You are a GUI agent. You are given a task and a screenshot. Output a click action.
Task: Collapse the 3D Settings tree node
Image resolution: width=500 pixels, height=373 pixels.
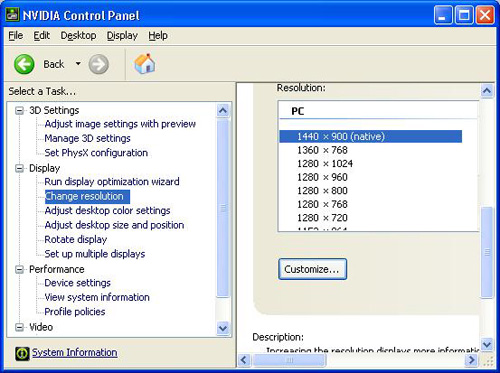pos(20,110)
